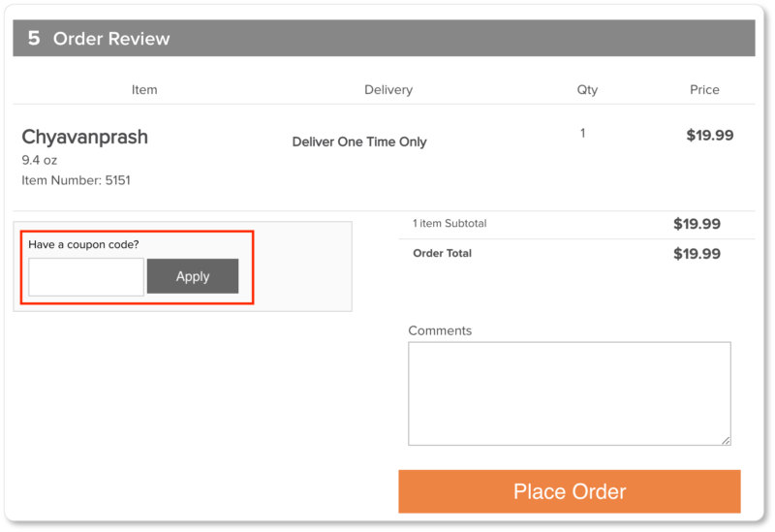Select the Deliver One Time Only text
Viewport: 775px width, 532px height.
(359, 141)
